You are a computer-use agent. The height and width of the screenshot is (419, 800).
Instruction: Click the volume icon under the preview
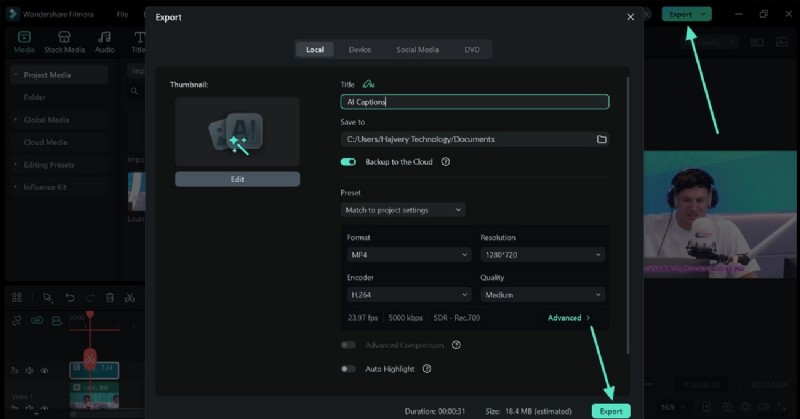click(x=764, y=407)
